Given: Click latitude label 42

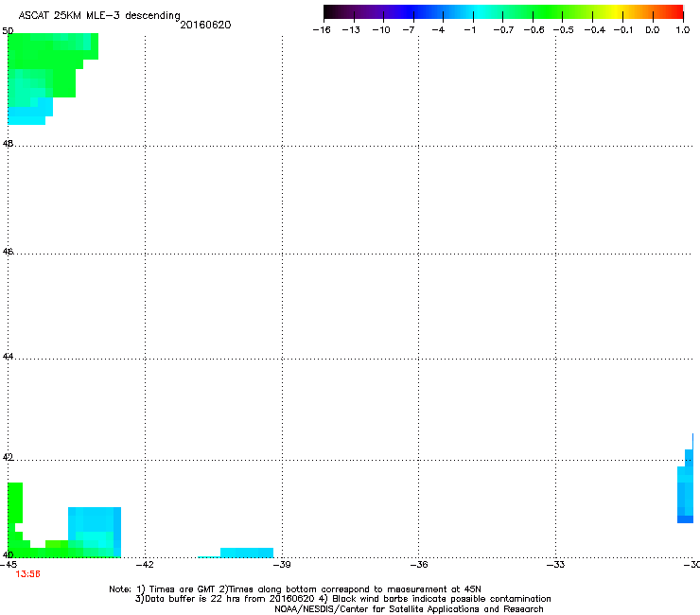Looking at the screenshot, I should pos(8,457).
